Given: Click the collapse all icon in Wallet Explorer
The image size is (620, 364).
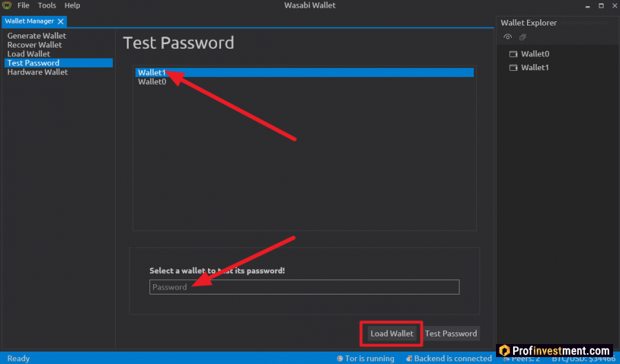Looking at the screenshot, I should click(x=523, y=37).
